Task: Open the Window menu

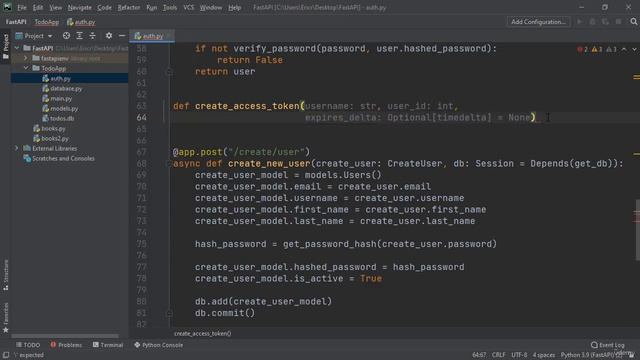Action: point(211,7)
